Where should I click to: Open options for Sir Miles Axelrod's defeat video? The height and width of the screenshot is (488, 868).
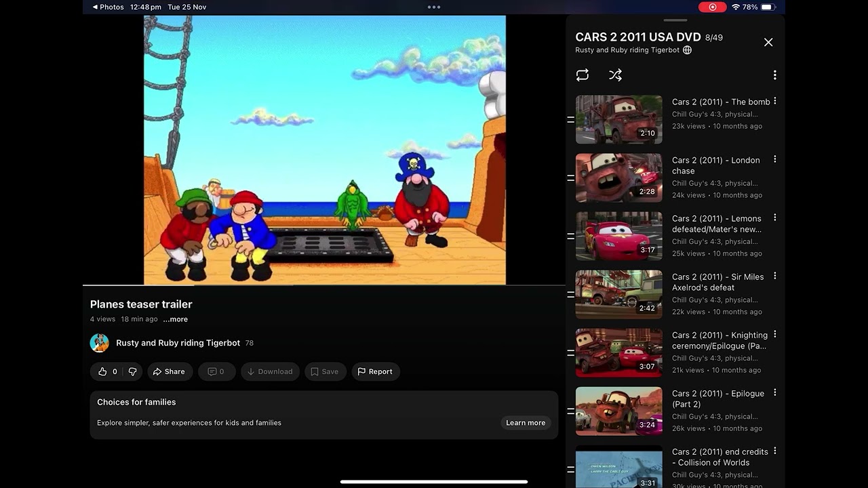point(774,276)
